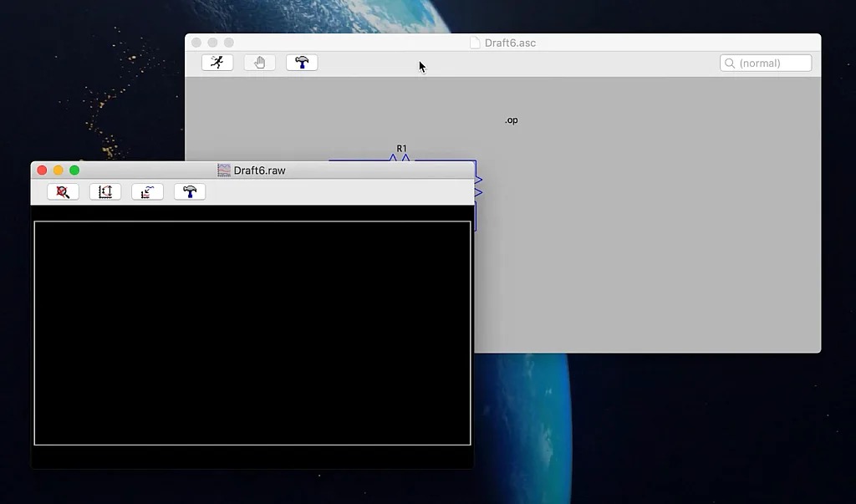Open the hammer settings in Draft6.raw toolbar
Viewport: 856px width, 504px height.
tap(190, 192)
